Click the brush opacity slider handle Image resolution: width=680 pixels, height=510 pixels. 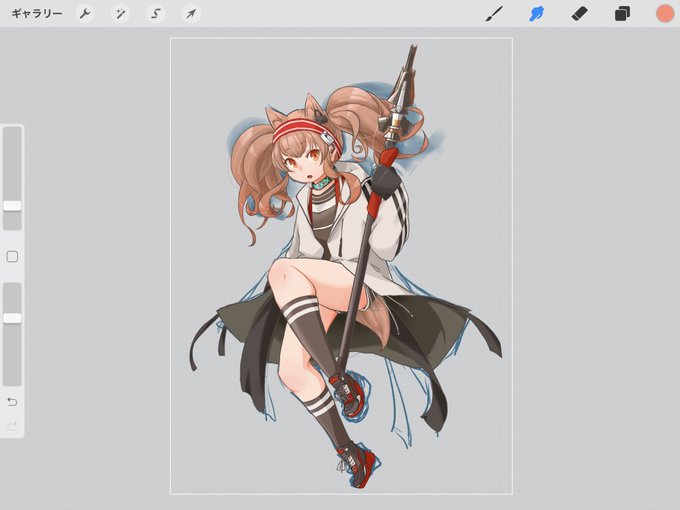pyautogui.click(x=12, y=318)
